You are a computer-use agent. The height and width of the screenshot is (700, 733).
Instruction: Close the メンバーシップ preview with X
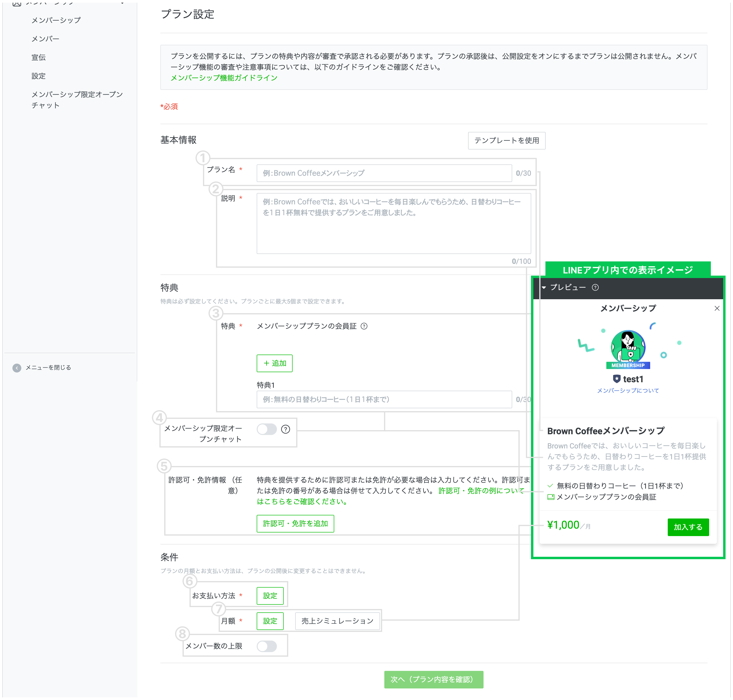717,308
